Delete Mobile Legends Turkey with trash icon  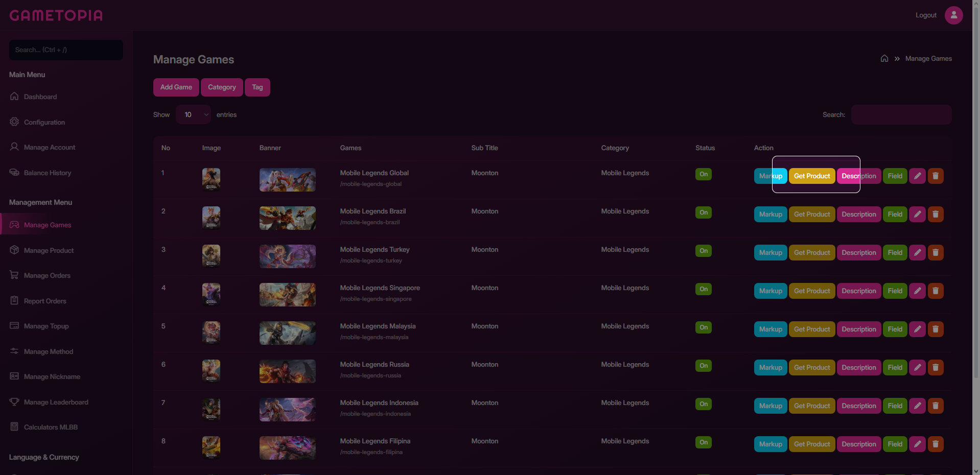point(936,252)
